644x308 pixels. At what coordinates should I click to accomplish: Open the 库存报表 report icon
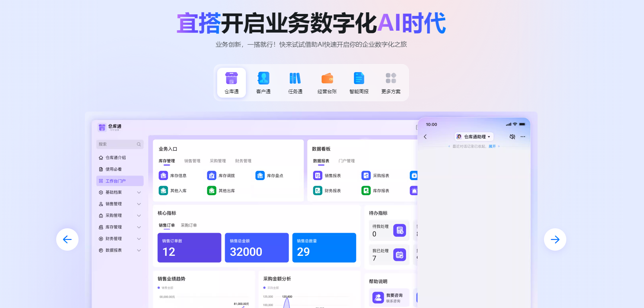click(x=366, y=190)
